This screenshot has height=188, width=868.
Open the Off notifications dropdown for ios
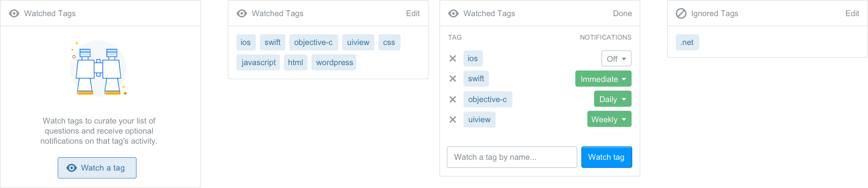[616, 59]
